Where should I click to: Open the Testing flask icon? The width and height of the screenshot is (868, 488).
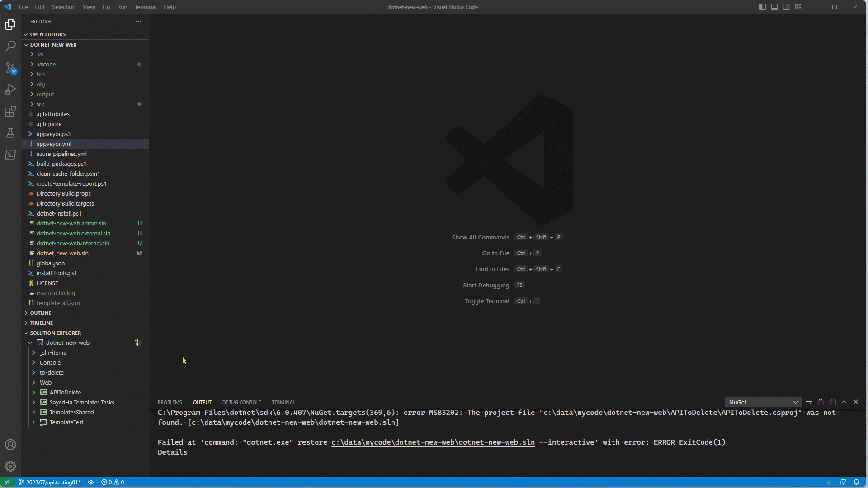pos(11,133)
